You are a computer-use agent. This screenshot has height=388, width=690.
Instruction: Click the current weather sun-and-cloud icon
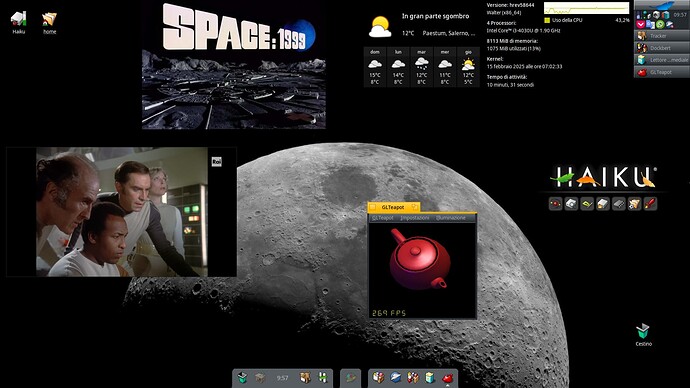coord(380,27)
